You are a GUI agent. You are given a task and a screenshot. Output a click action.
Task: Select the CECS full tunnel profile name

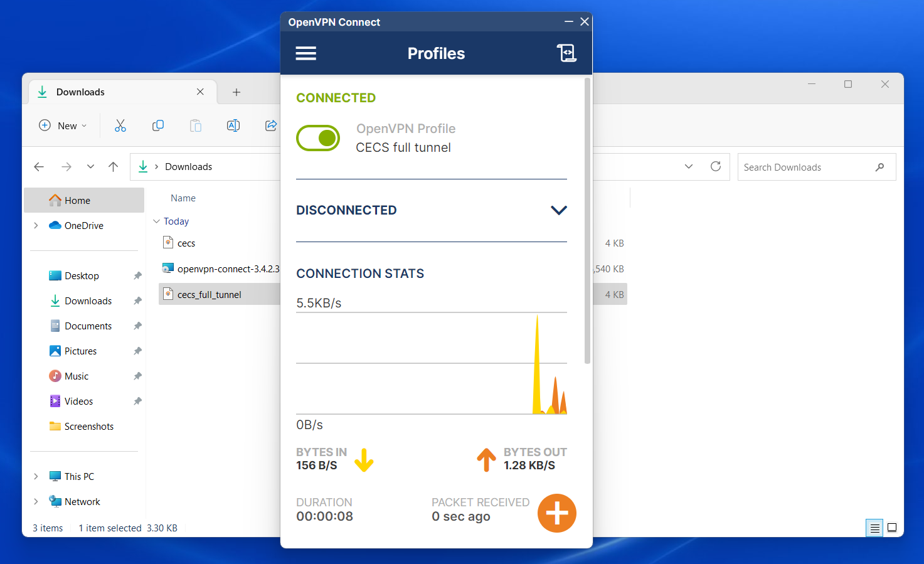click(x=403, y=147)
